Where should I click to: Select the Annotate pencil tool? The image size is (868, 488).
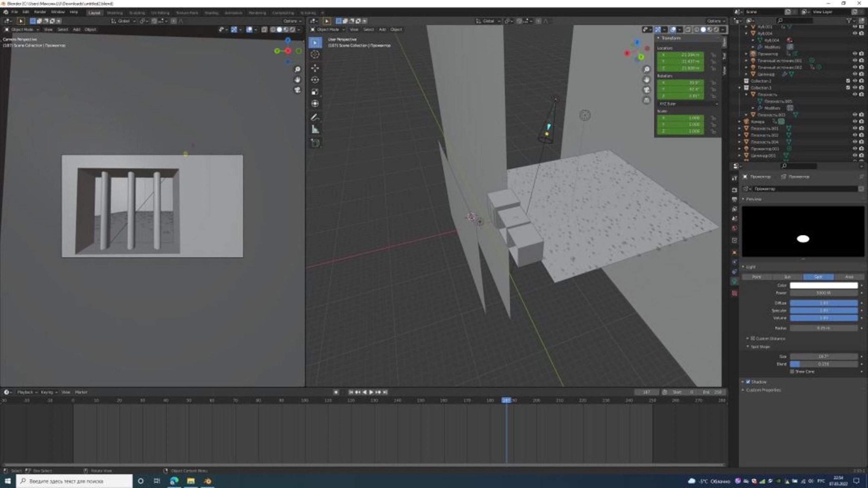315,117
